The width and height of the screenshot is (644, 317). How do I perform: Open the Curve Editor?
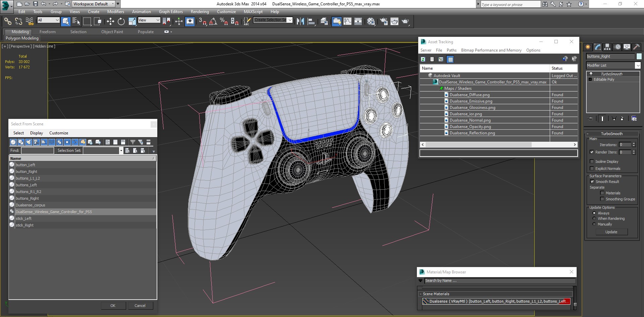click(x=347, y=21)
